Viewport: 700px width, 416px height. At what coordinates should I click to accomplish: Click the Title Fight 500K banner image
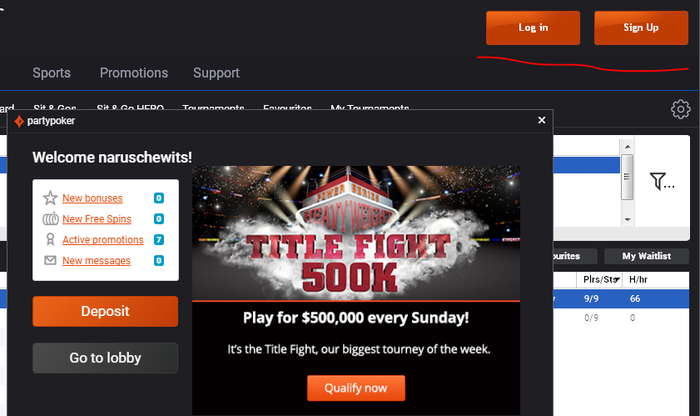point(356,233)
